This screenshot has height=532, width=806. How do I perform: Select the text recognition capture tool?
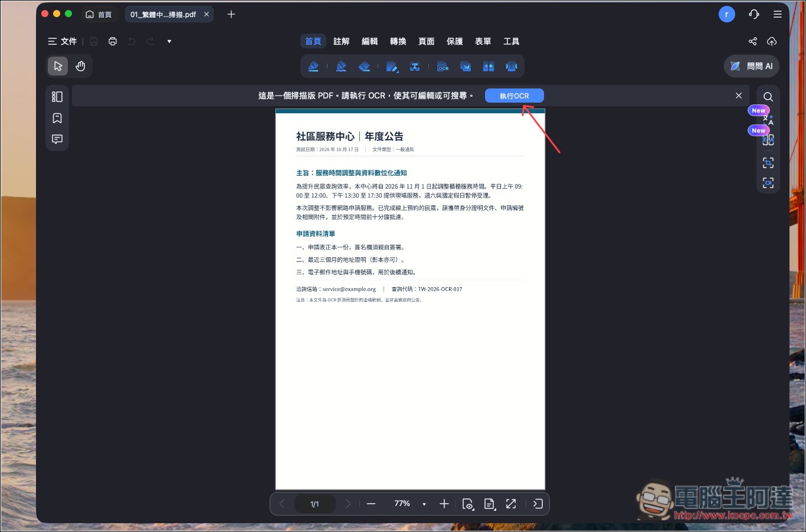click(415, 67)
